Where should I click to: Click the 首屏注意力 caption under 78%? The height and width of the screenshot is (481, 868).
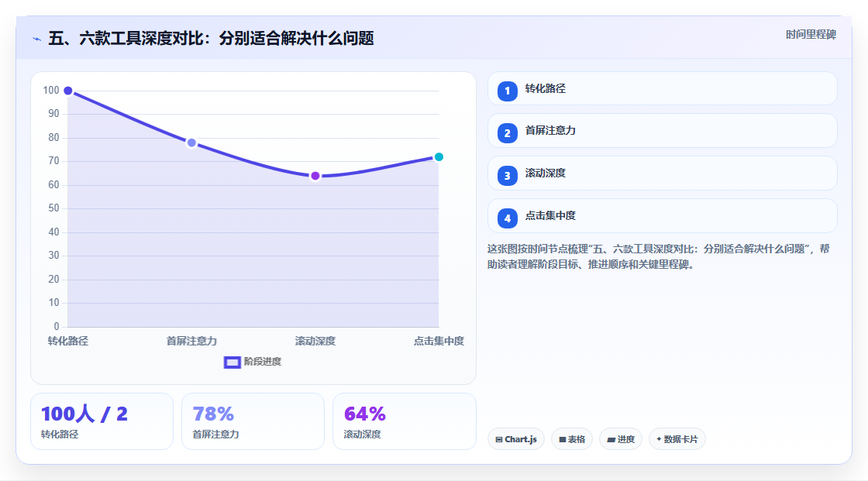[216, 435]
